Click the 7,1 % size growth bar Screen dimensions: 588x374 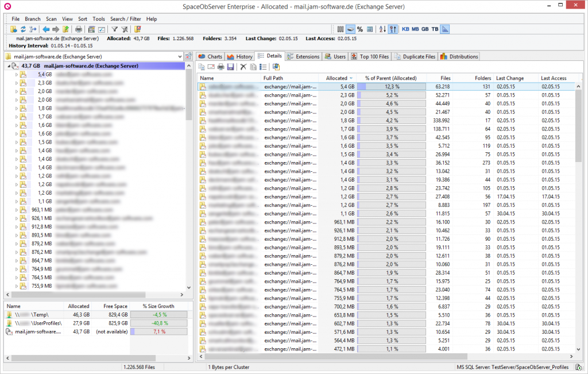(159, 331)
